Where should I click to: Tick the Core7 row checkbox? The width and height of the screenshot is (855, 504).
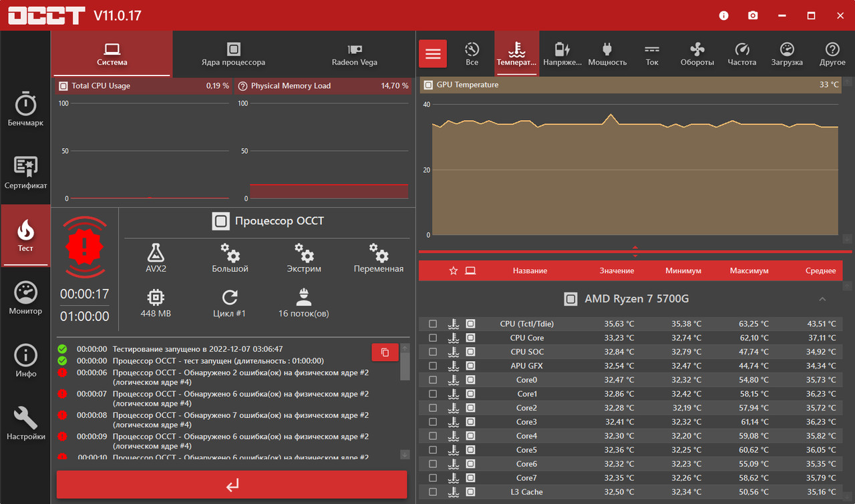click(x=433, y=478)
